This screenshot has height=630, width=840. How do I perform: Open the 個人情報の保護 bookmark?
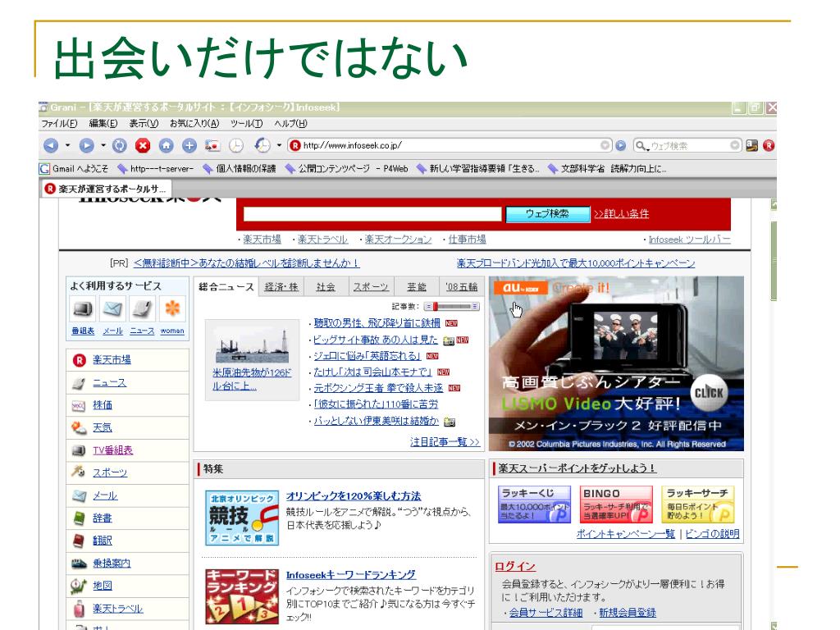239,169
